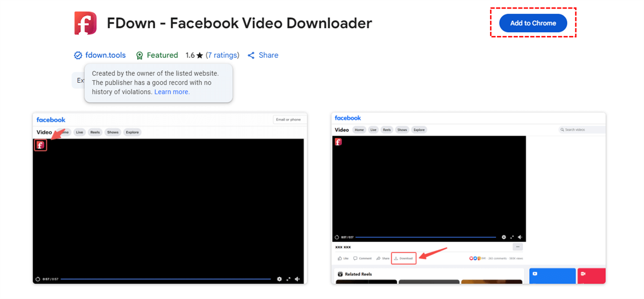The height and width of the screenshot is (299, 644).
Task: Click the share icon before Share
Action: pos(251,55)
